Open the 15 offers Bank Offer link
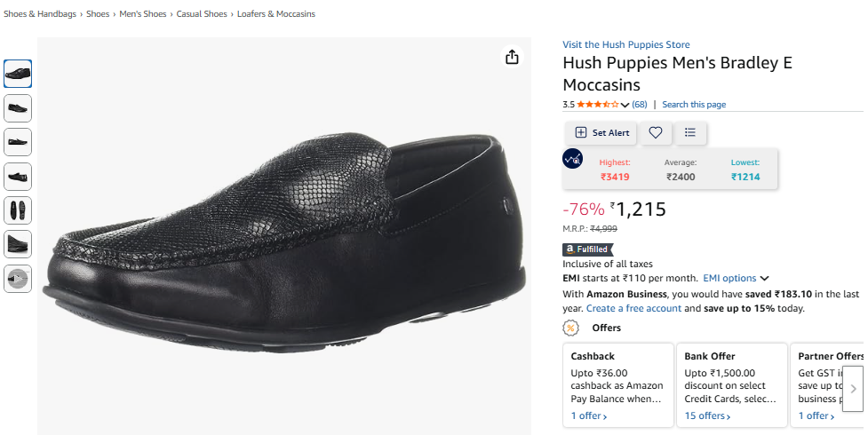868x435 pixels. tap(708, 415)
